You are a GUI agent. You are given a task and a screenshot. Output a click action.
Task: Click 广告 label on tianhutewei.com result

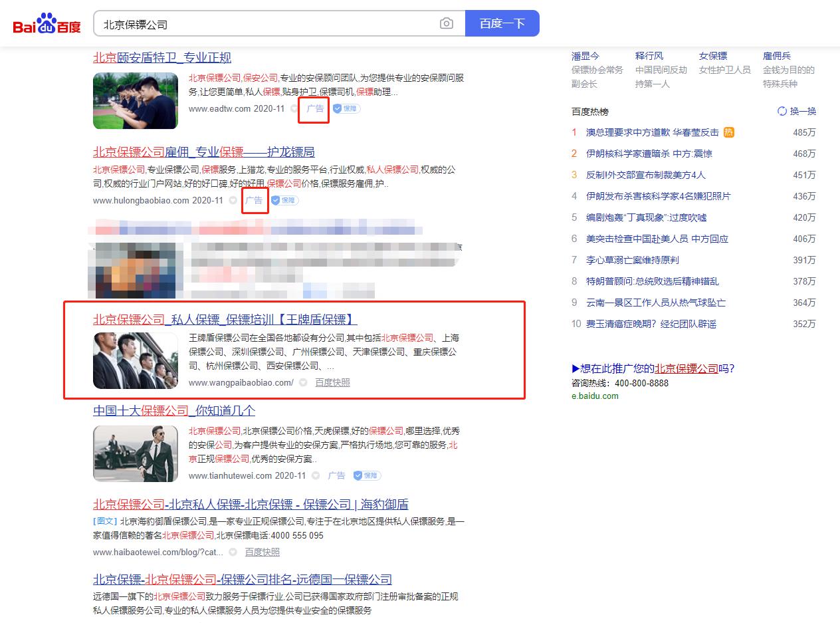pos(337,475)
